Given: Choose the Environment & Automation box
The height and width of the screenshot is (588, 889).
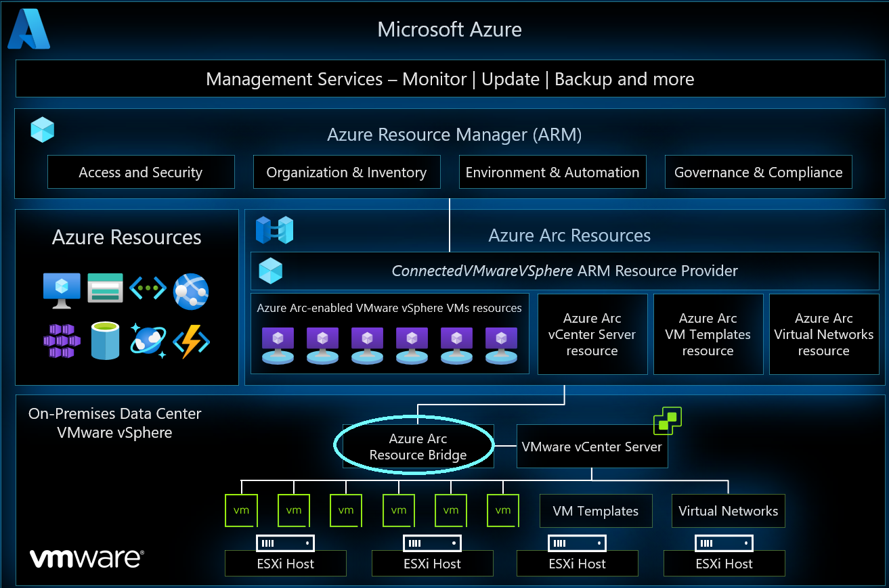Looking at the screenshot, I should [x=552, y=172].
